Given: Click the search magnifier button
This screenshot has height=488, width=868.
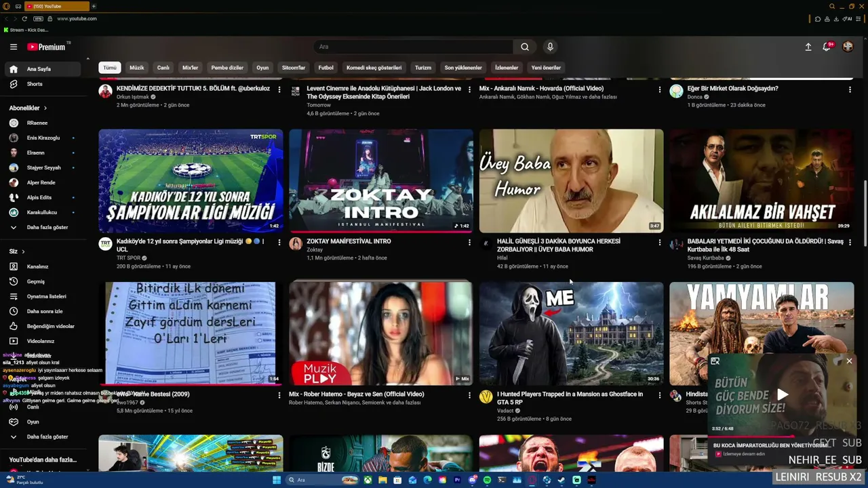Looking at the screenshot, I should [x=525, y=47].
